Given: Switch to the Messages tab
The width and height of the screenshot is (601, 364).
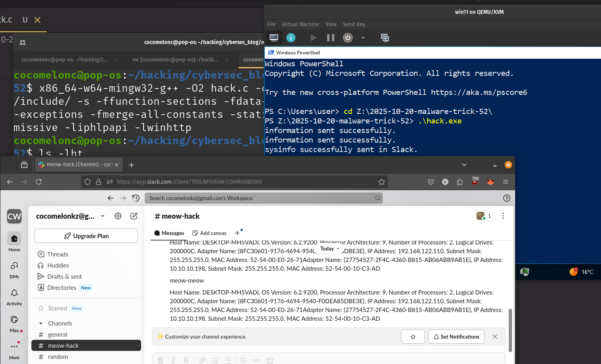Looking at the screenshot, I should [x=169, y=233].
